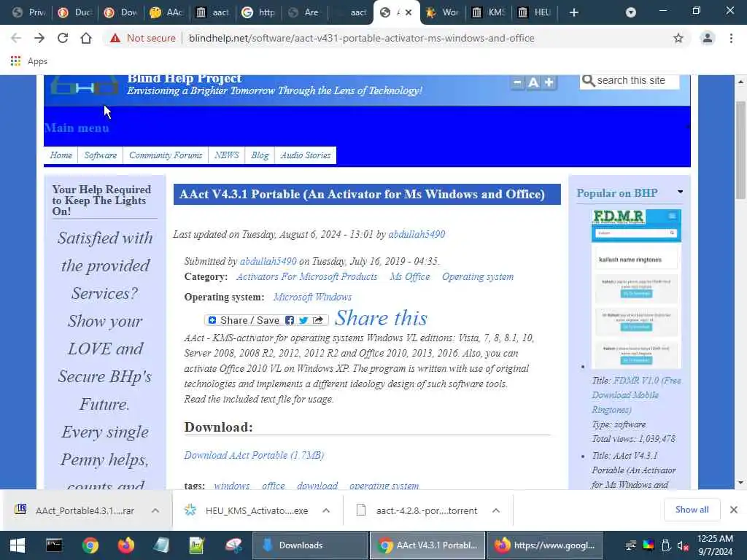Open the download tag link
The image size is (747, 560).
click(x=317, y=486)
